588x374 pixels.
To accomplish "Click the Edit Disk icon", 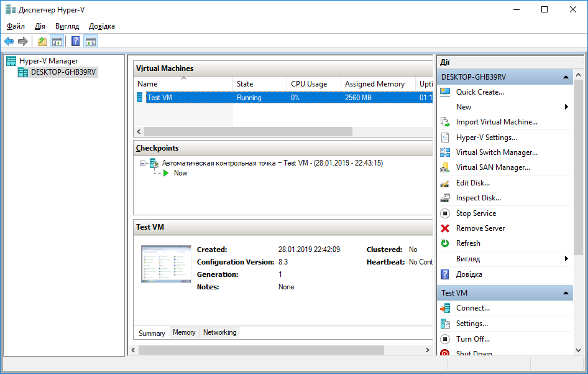I will 445,183.
